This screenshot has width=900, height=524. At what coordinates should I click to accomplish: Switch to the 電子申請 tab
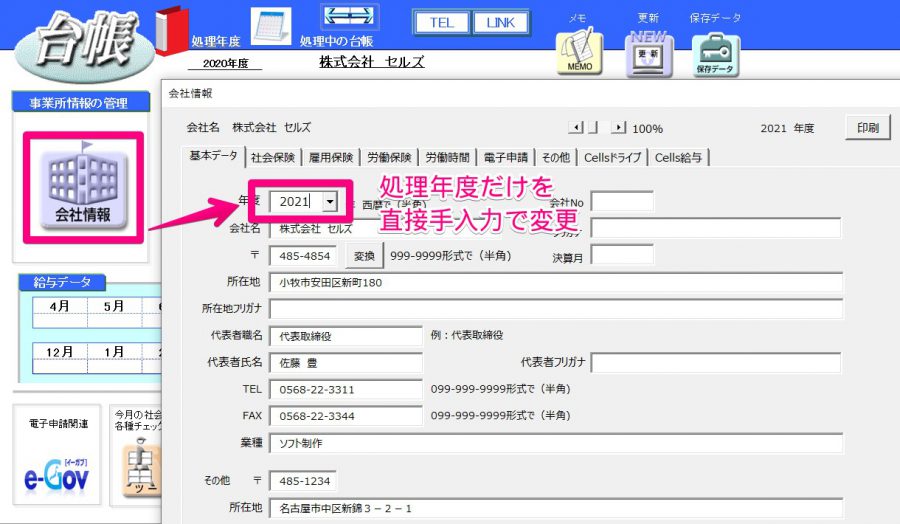pyautogui.click(x=506, y=158)
